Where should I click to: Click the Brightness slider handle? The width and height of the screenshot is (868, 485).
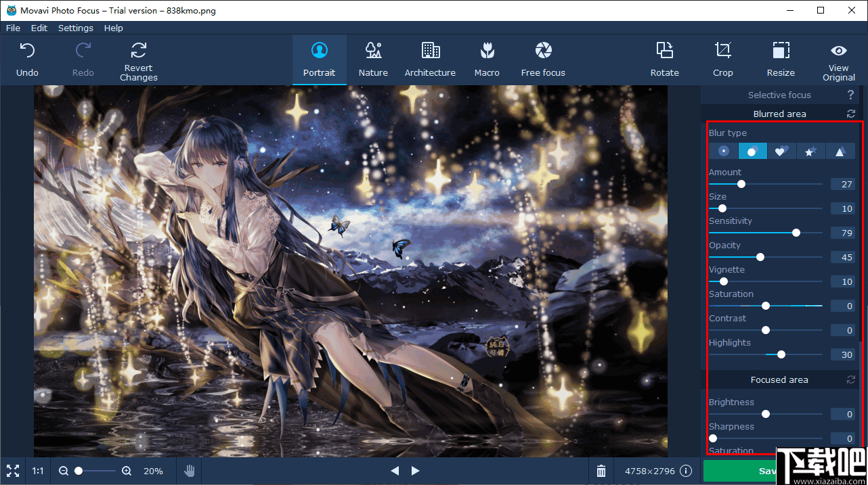pos(766,414)
